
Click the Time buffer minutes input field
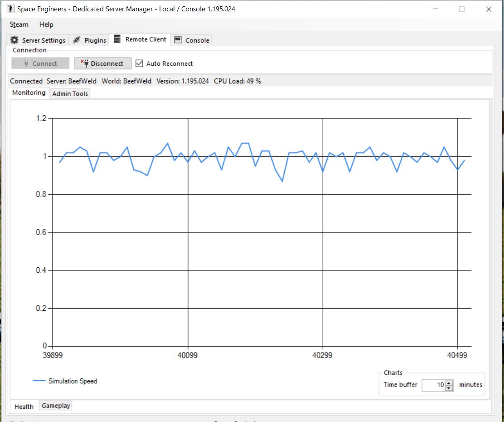[433, 385]
